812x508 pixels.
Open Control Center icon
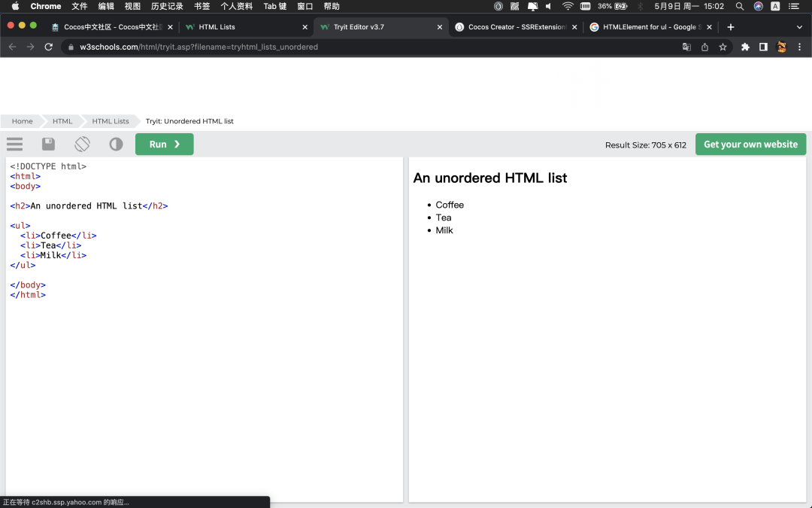coord(793,6)
